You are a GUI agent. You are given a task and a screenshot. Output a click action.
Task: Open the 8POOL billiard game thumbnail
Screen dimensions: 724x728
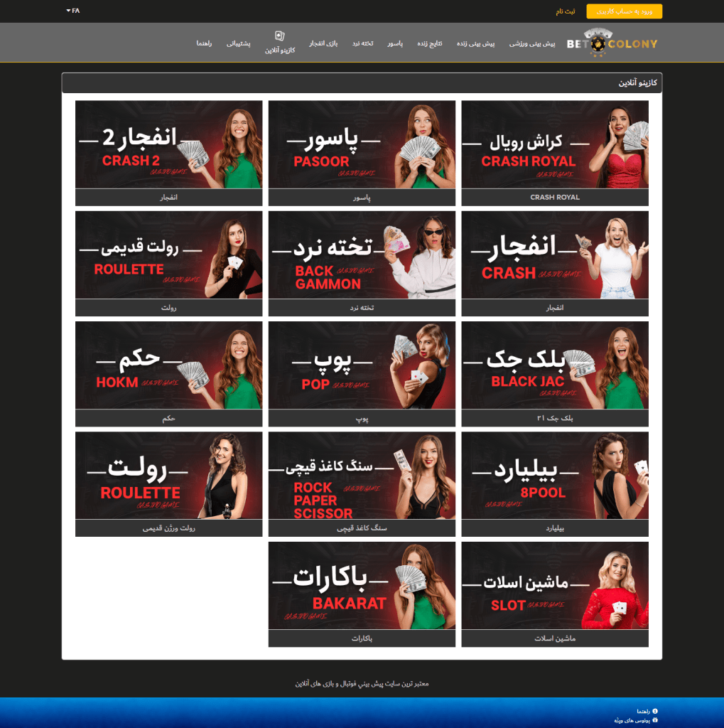pos(555,476)
